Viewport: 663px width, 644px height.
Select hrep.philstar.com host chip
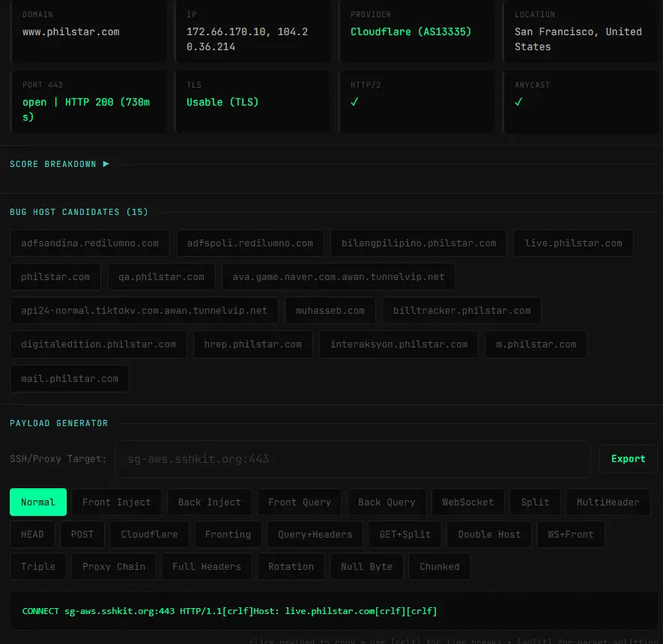(253, 344)
